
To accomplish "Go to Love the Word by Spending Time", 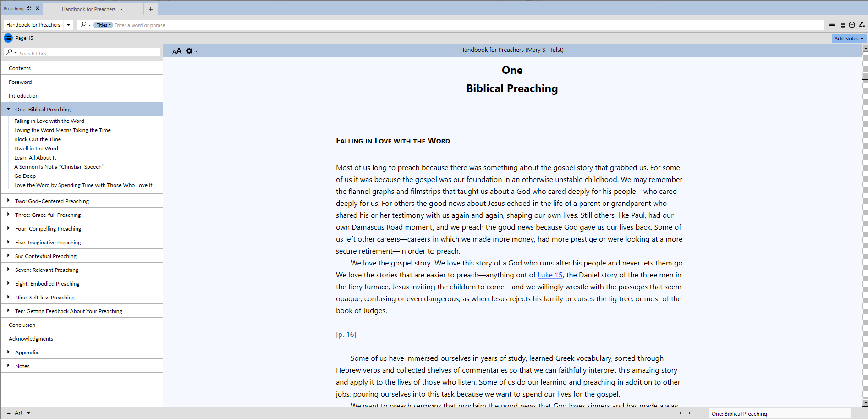I will pos(83,185).
